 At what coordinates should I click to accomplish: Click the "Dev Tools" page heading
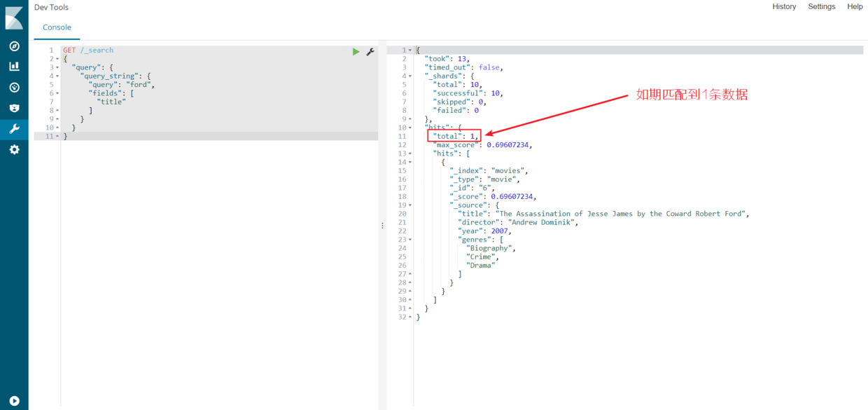pyautogui.click(x=51, y=7)
